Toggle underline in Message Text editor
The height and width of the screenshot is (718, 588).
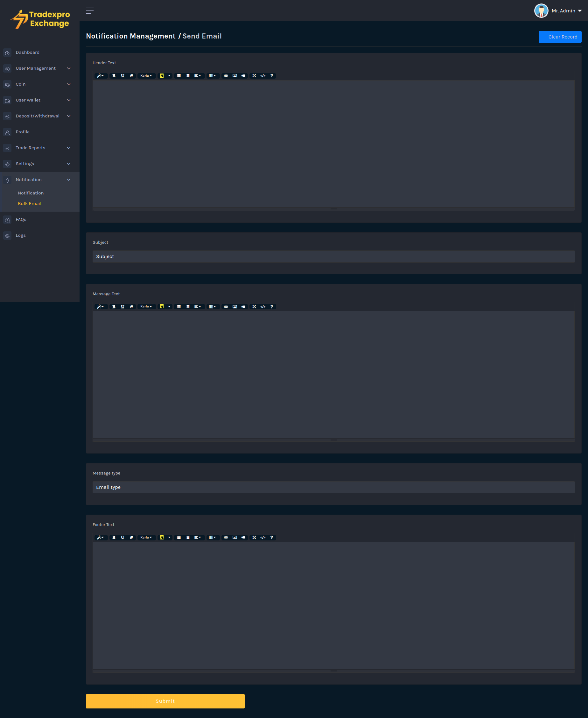[x=122, y=307]
